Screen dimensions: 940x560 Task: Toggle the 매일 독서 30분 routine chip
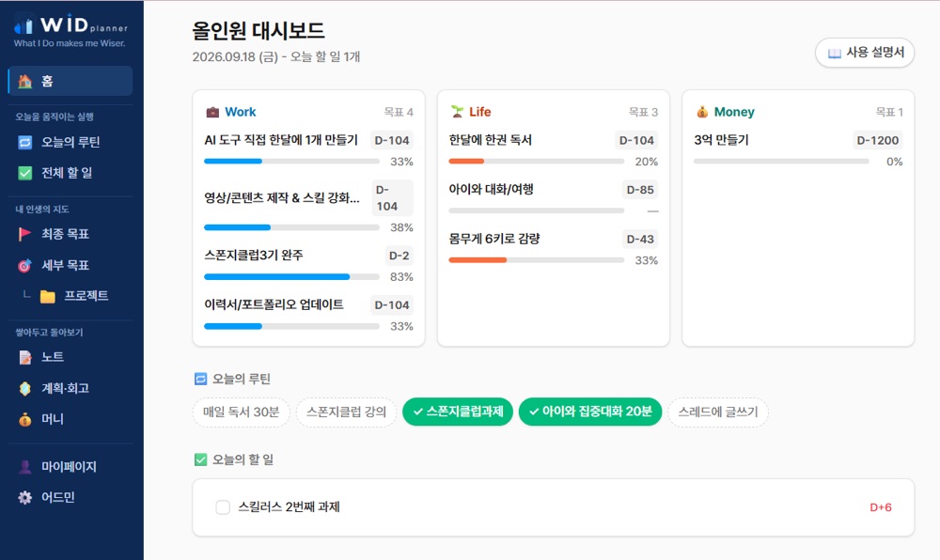[x=241, y=412]
